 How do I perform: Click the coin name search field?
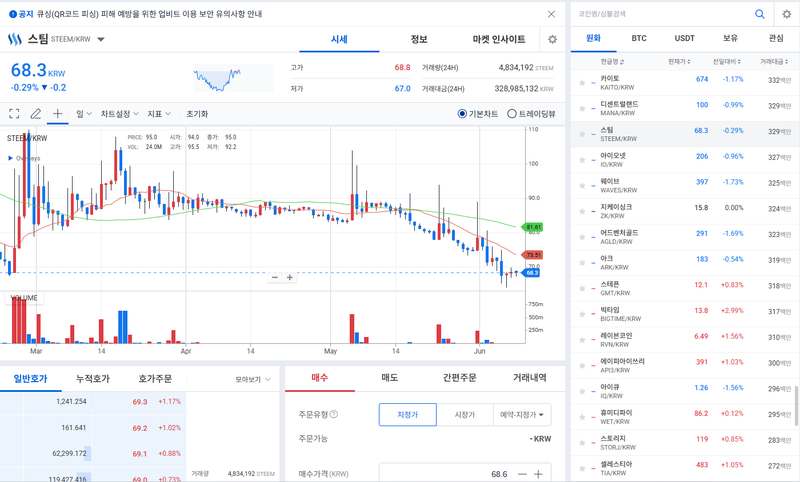(x=663, y=14)
